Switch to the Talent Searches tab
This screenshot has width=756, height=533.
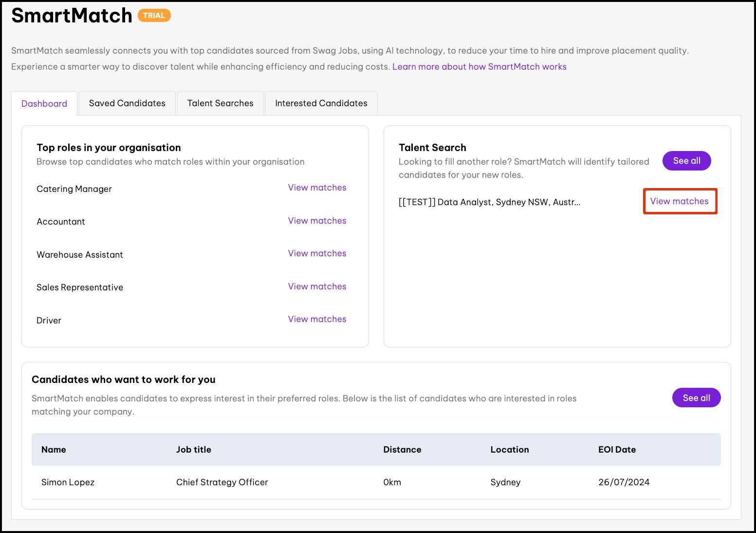pyautogui.click(x=220, y=103)
